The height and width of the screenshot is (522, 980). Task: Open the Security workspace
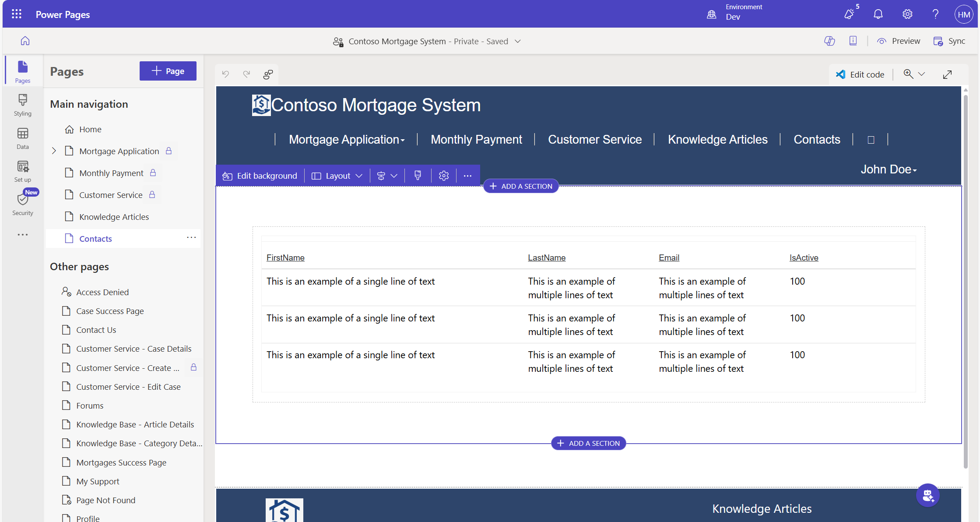click(22, 204)
